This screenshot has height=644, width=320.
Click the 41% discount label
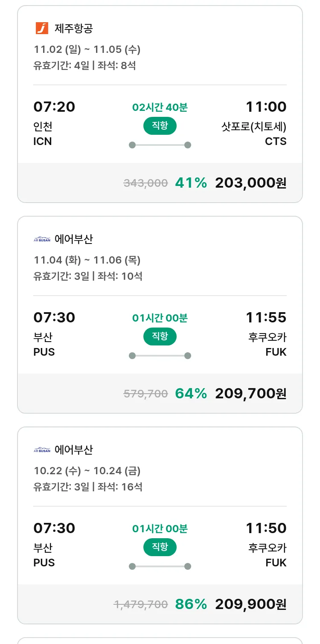191,183
